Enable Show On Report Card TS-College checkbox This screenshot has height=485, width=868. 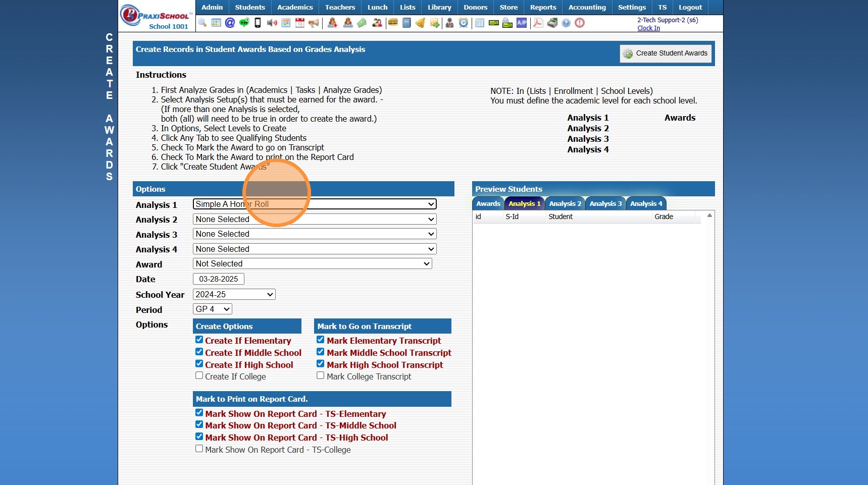click(199, 449)
